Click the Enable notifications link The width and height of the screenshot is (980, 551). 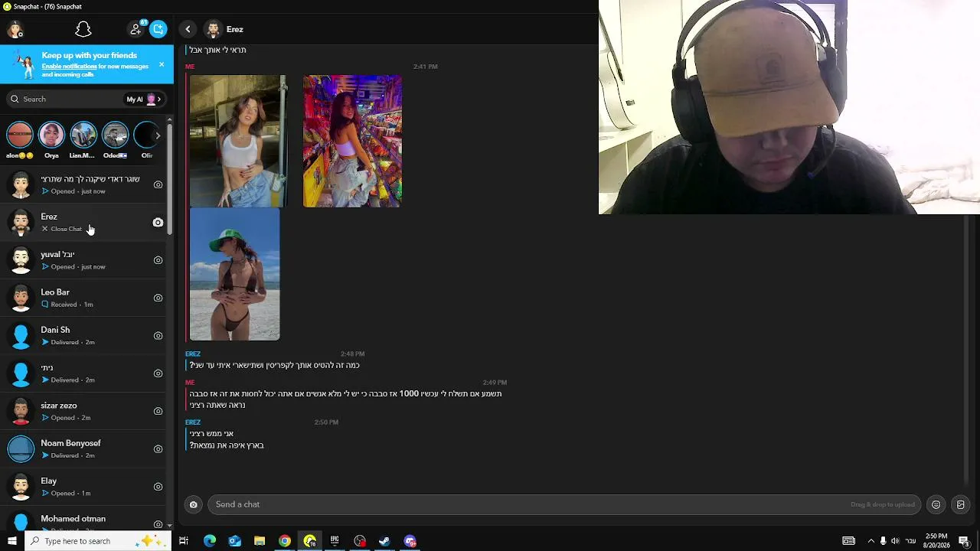pyautogui.click(x=68, y=67)
